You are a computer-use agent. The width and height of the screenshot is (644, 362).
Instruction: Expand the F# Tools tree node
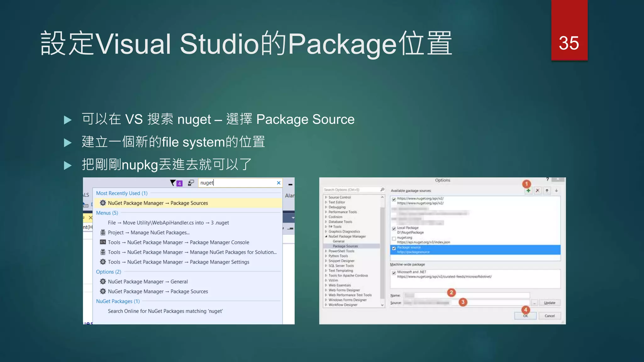(326, 227)
